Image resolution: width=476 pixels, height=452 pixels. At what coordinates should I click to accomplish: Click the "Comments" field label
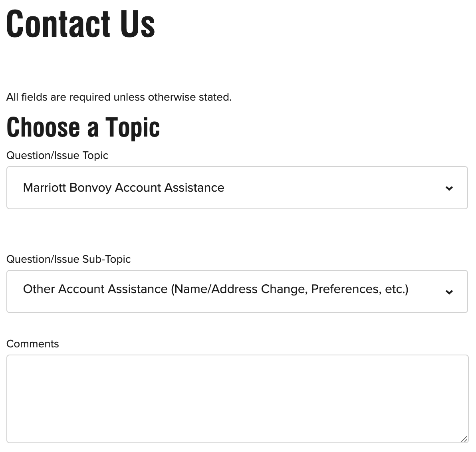(x=33, y=344)
